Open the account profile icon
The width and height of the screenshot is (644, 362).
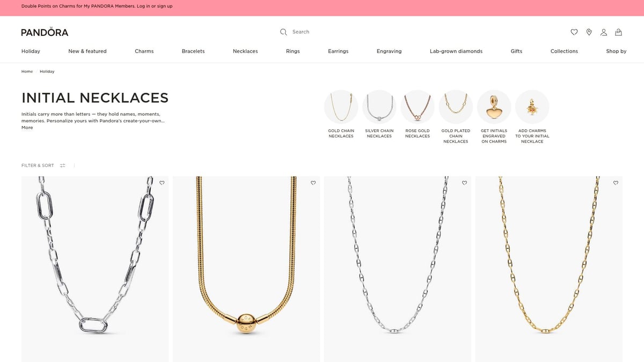point(604,32)
